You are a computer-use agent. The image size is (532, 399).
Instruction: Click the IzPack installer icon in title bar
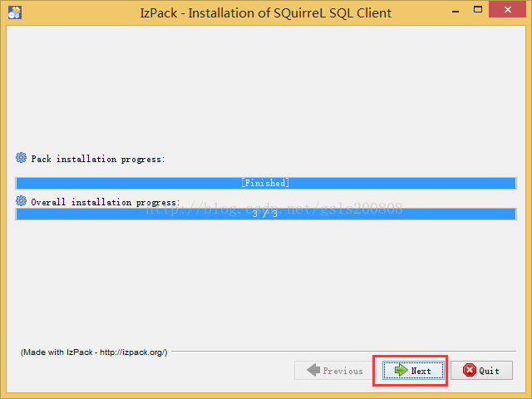[x=15, y=12]
